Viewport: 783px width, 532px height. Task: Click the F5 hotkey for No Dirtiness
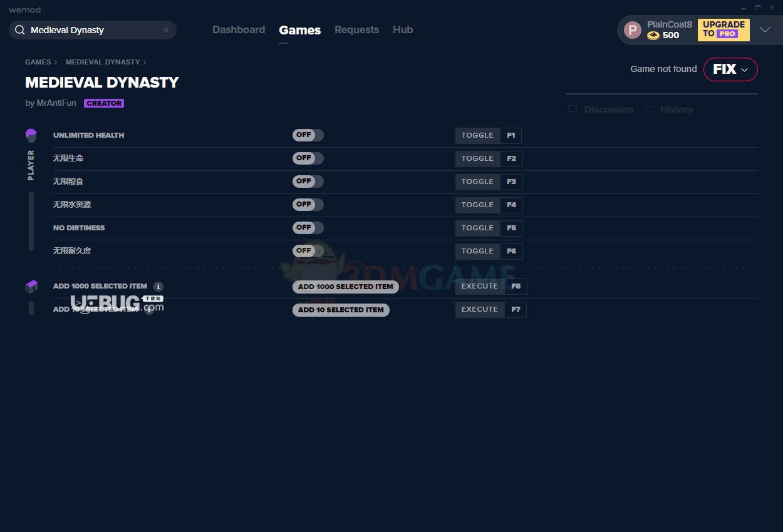pyautogui.click(x=511, y=228)
